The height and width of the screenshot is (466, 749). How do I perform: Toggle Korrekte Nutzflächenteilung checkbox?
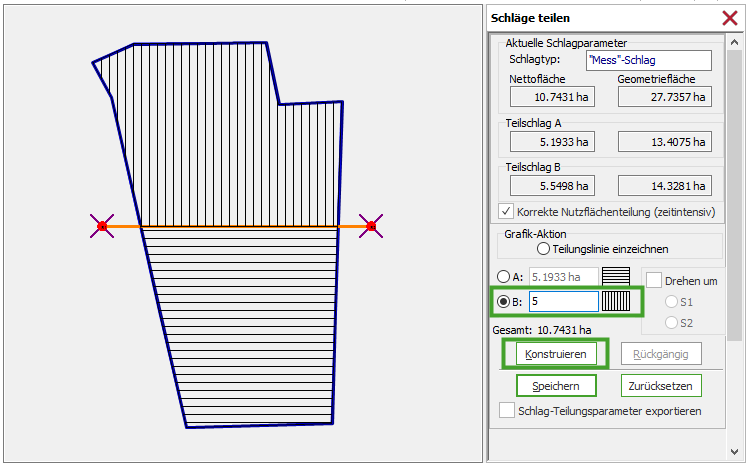(x=506, y=211)
